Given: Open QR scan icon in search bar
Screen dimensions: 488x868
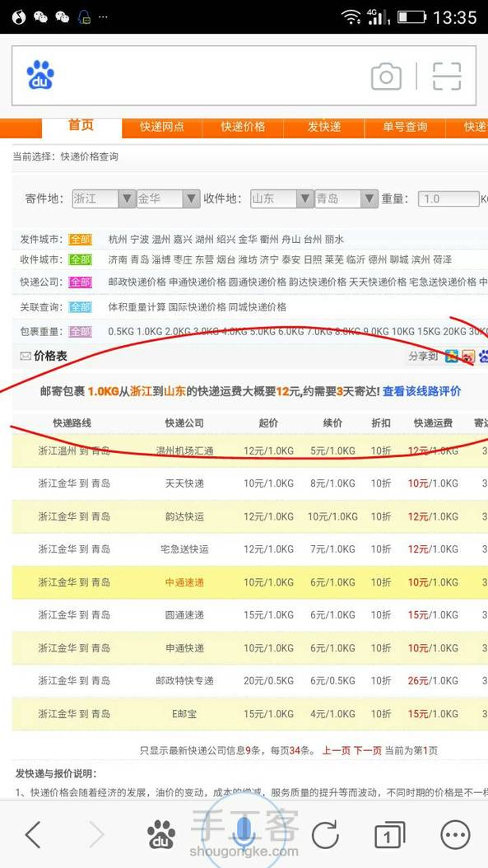Looking at the screenshot, I should point(447,76).
